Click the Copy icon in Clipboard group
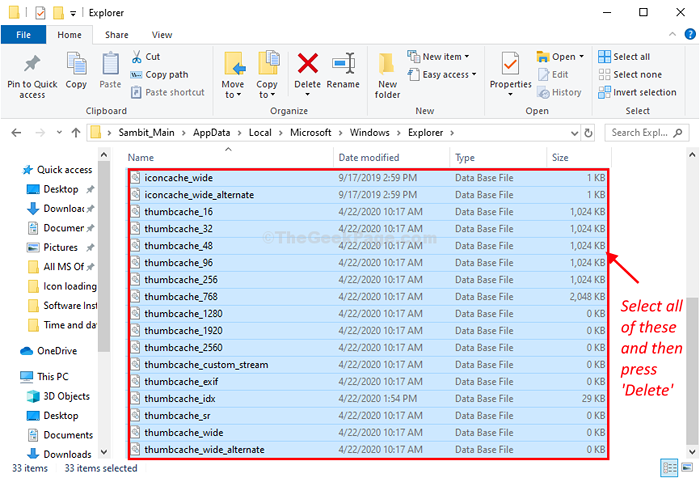 [x=76, y=63]
